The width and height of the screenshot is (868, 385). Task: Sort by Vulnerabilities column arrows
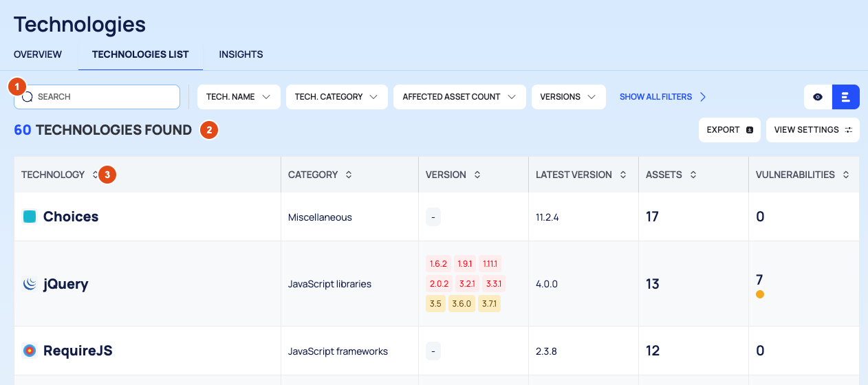pyautogui.click(x=845, y=175)
